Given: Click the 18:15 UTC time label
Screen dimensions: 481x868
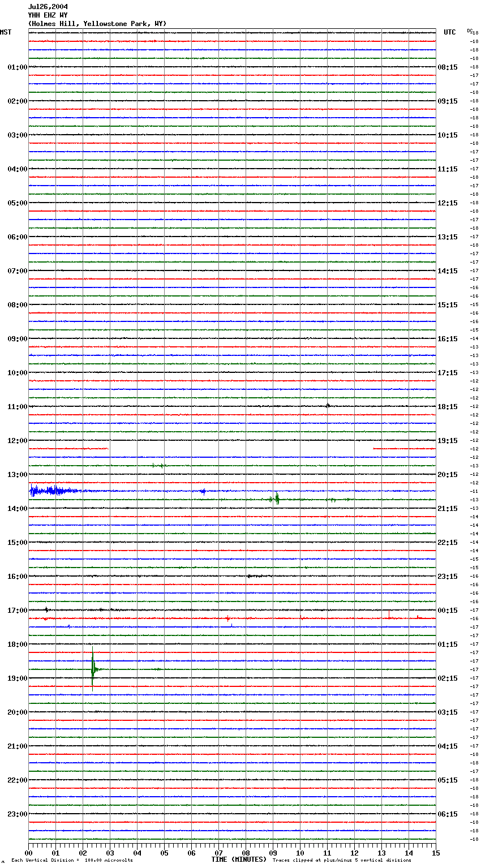Looking at the screenshot, I should point(448,407).
